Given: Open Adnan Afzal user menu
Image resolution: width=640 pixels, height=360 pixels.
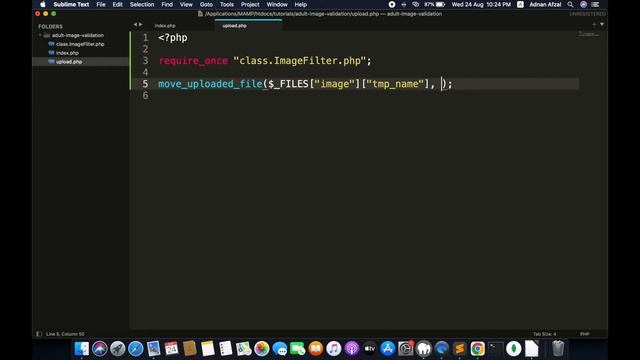Looking at the screenshot, I should click(545, 4).
